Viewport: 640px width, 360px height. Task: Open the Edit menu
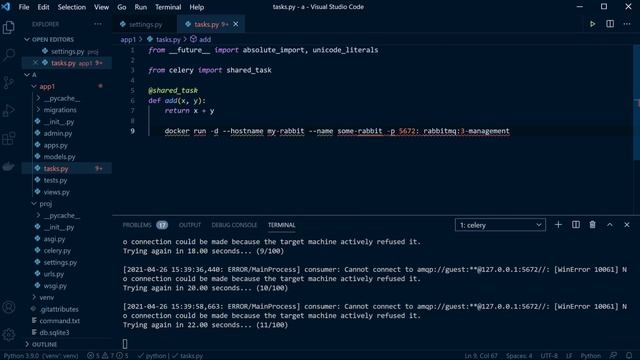(43, 7)
